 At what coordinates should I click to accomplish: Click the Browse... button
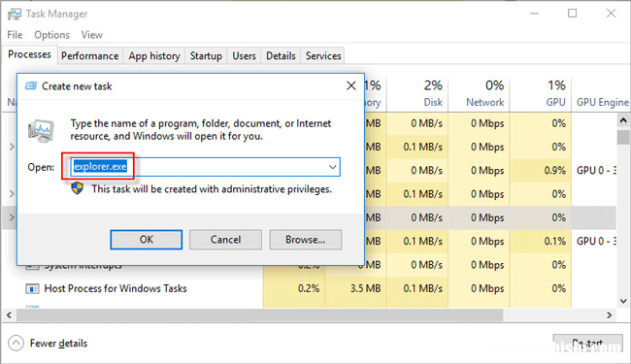pyautogui.click(x=306, y=240)
